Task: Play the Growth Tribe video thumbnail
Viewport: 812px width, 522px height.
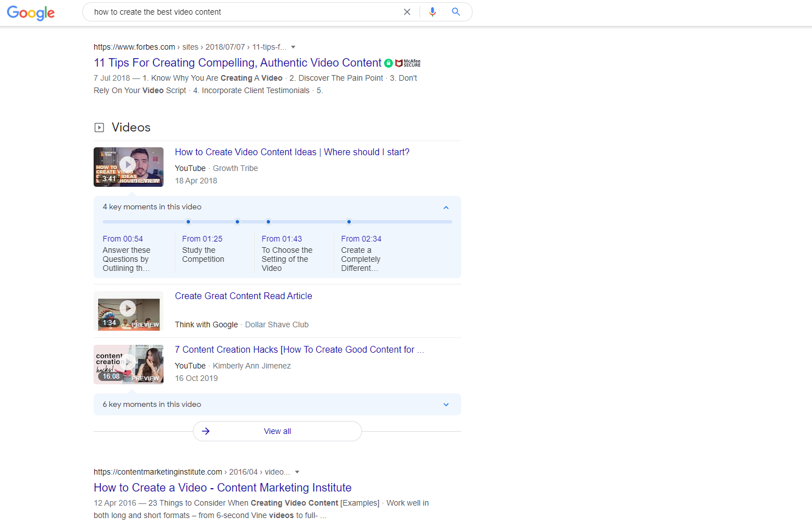Action: point(128,166)
